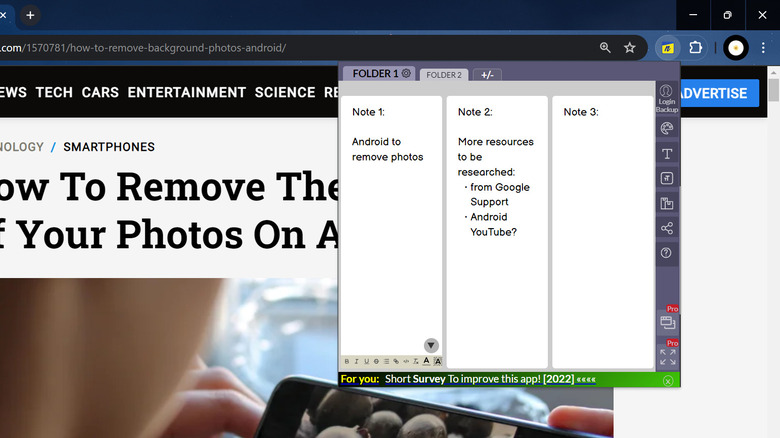The width and height of the screenshot is (780, 438).
Task: Click the +/- add or remove folder tab
Action: (486, 75)
